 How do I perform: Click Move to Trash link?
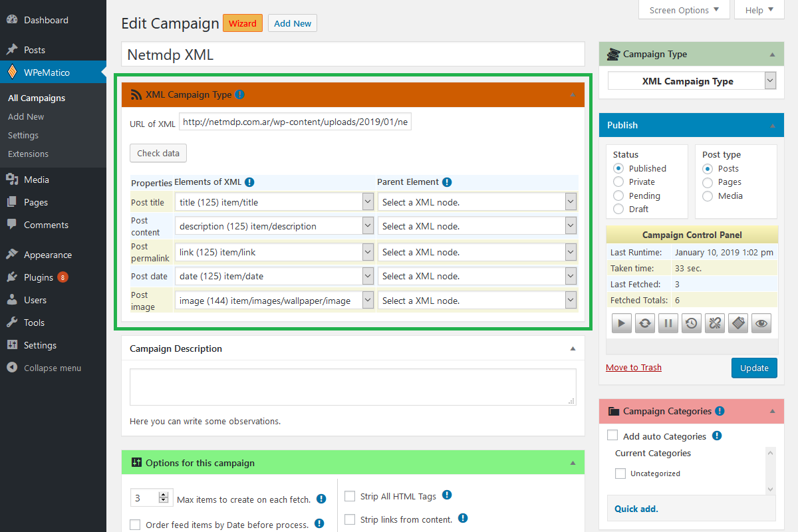634,367
